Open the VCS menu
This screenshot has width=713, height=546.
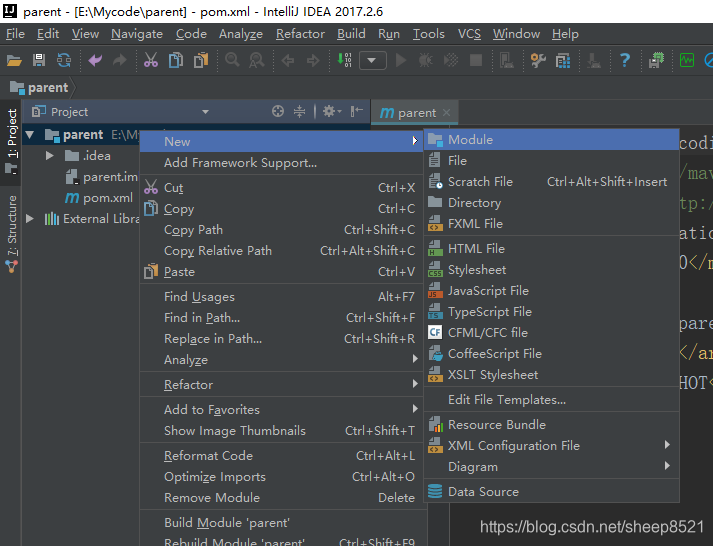coord(469,34)
